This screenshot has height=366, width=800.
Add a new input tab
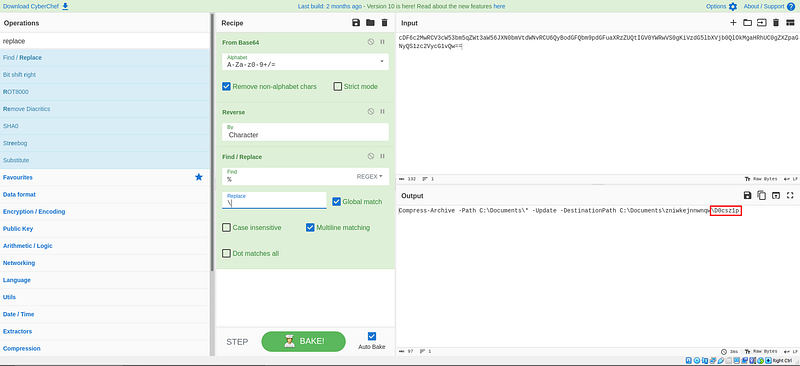[x=733, y=22]
